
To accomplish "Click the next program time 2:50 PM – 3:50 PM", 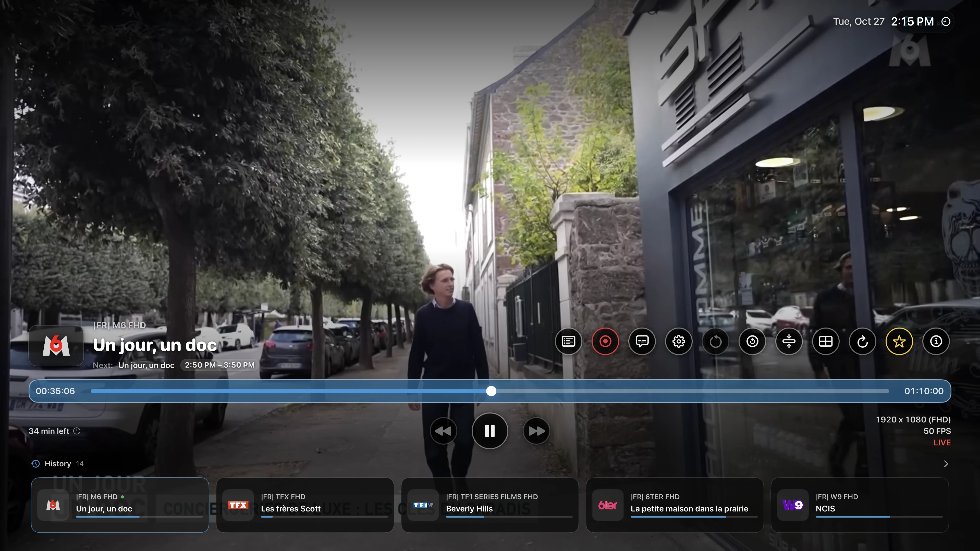I will (x=219, y=365).
